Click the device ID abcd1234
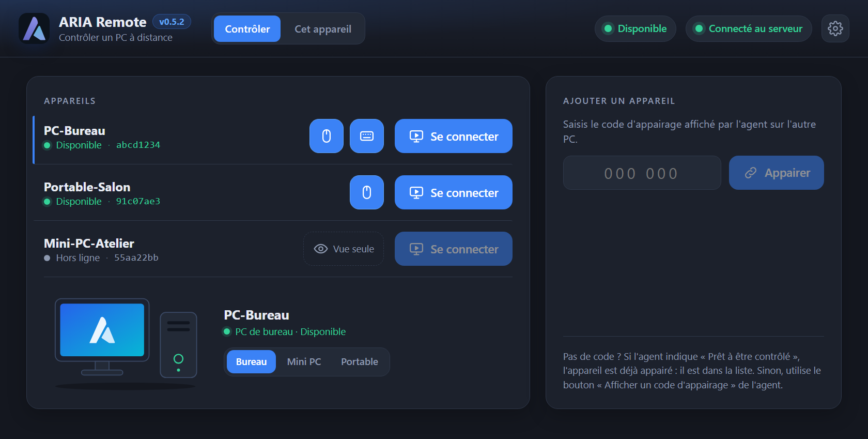Screen dimensions: 868x439 [x=138, y=145]
